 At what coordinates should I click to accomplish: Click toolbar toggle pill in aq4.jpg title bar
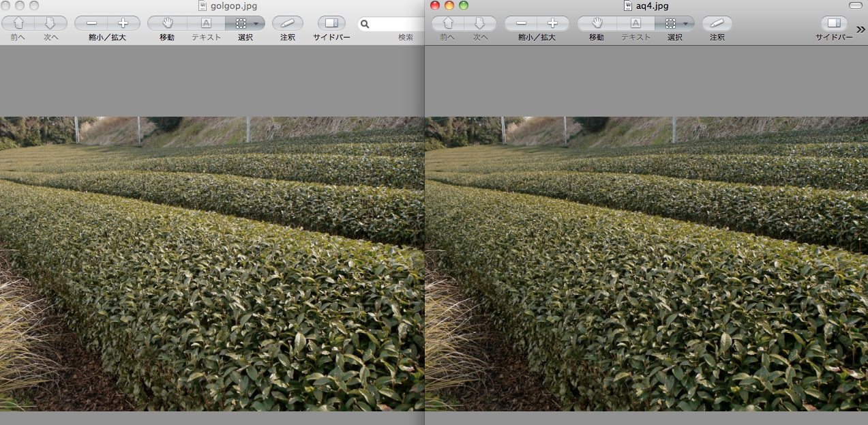pos(855,5)
